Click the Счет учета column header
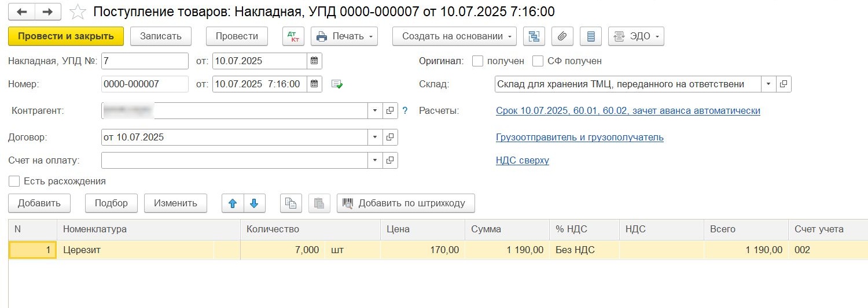The height and width of the screenshot is (308, 868). [828, 229]
